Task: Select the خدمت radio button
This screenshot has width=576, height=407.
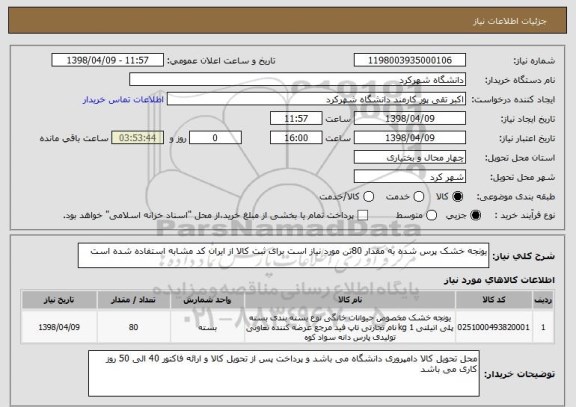Action: [419, 197]
